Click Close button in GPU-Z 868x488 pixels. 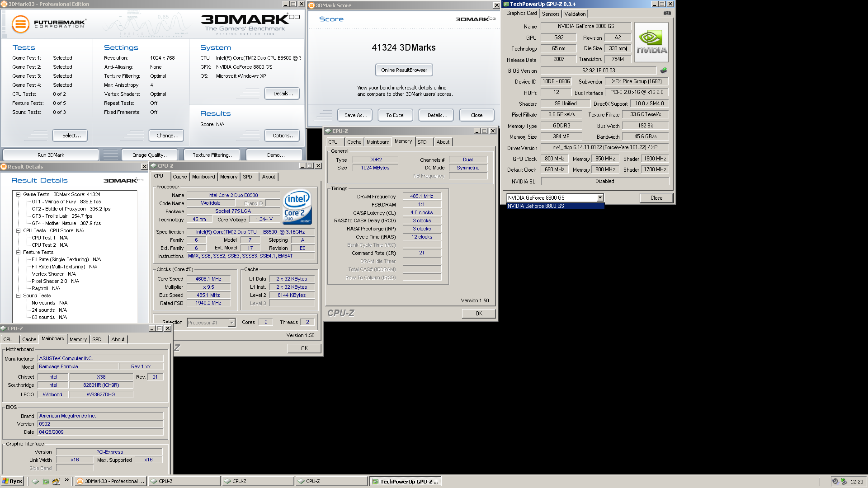pyautogui.click(x=656, y=198)
